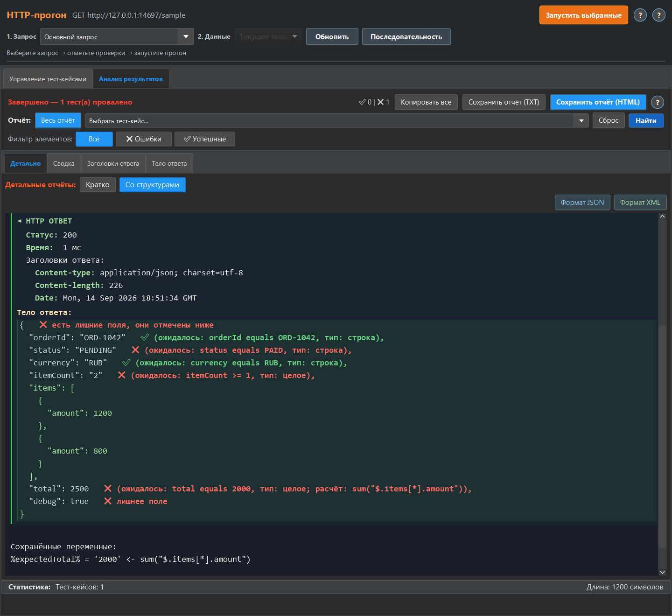The height and width of the screenshot is (616, 672).
Task: Select the Кратко detailed report mode
Action: pyautogui.click(x=98, y=185)
